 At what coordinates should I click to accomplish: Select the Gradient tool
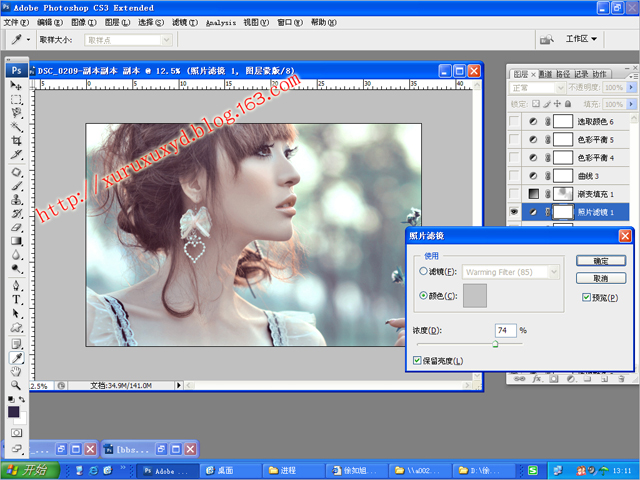(x=16, y=241)
